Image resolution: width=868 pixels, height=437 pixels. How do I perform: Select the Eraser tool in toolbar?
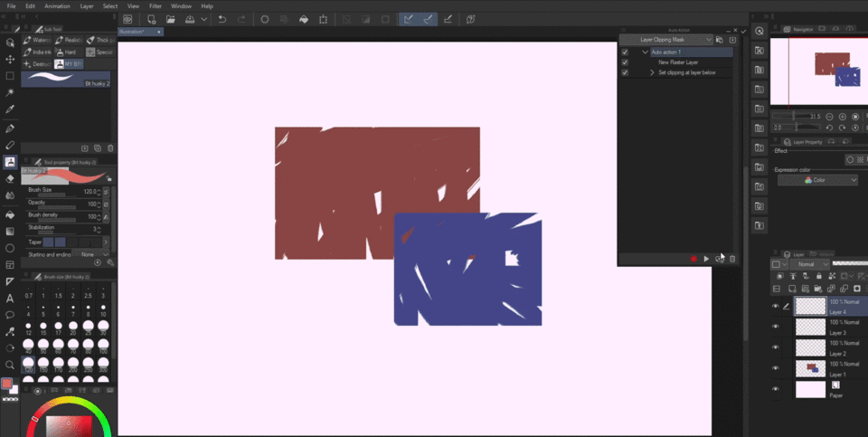(x=10, y=179)
